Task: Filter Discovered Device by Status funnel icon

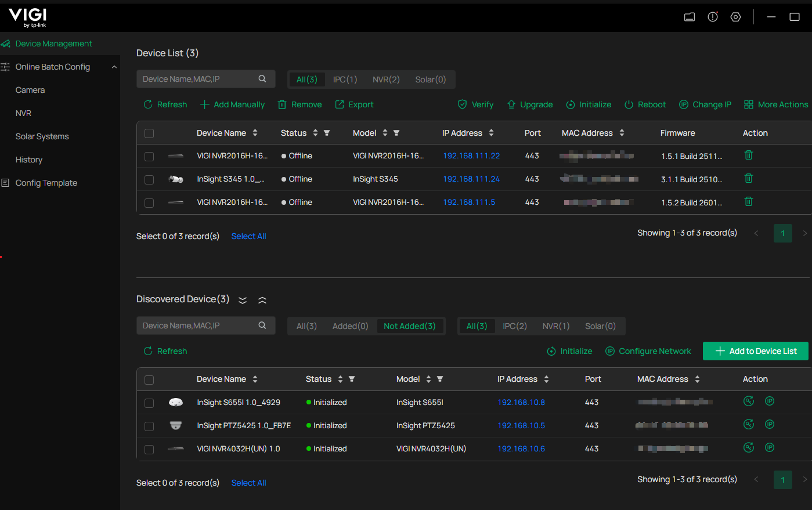Action: 352,379
